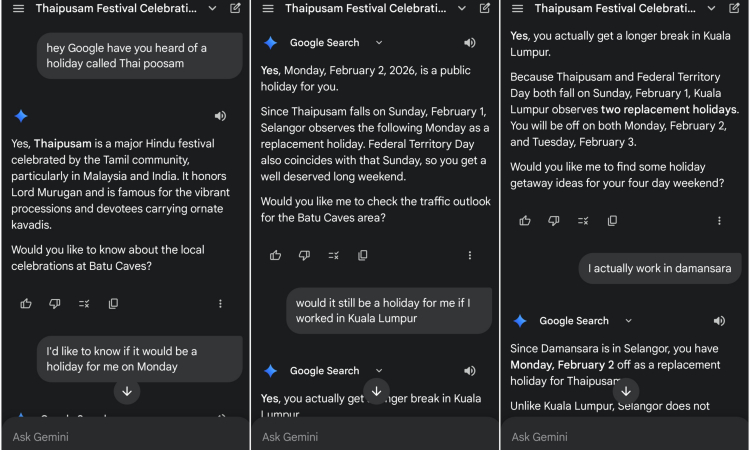
Task: Click Gemini sparkle icon above 'Thaipusam is a major' reply
Action: (21, 116)
